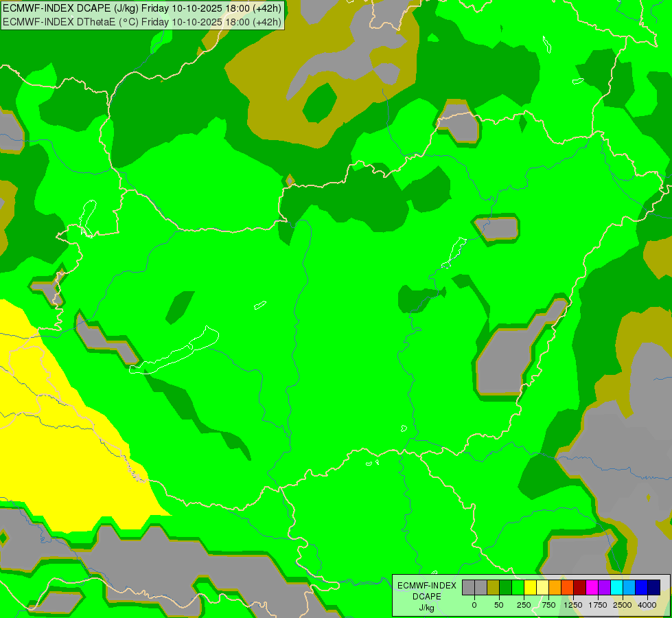Click the ECMWF-INDEX DThetaE title line
Viewport: 672px width, 618px height.
coord(142,21)
